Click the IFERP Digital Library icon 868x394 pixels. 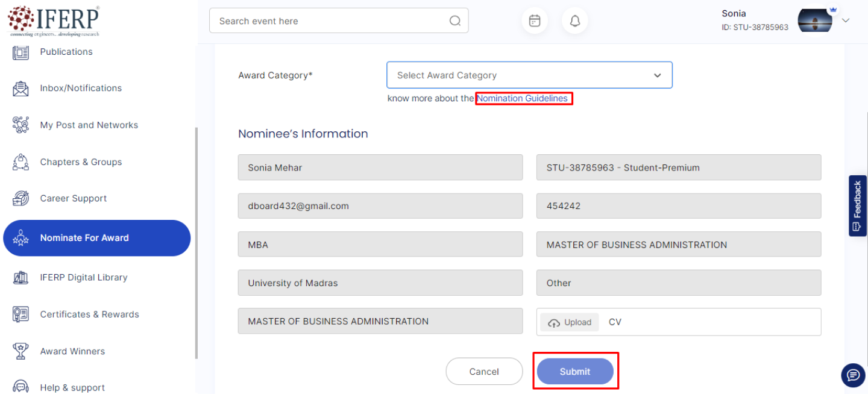(20, 278)
